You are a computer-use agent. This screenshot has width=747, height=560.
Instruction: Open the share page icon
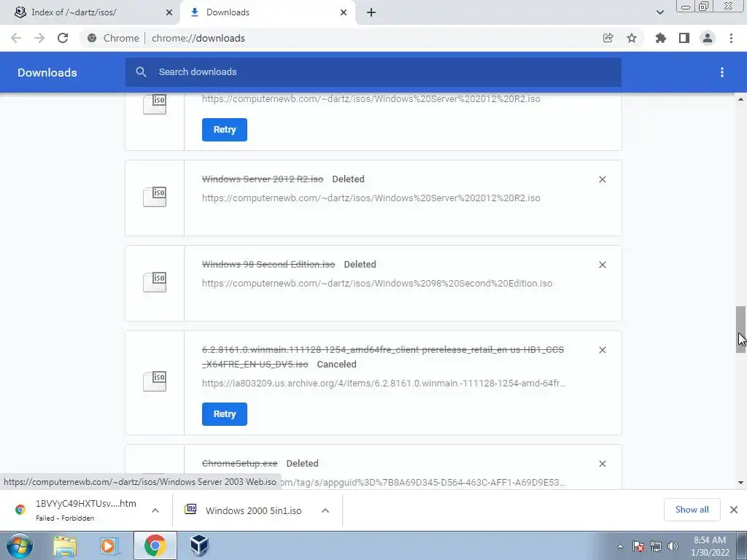point(608,38)
